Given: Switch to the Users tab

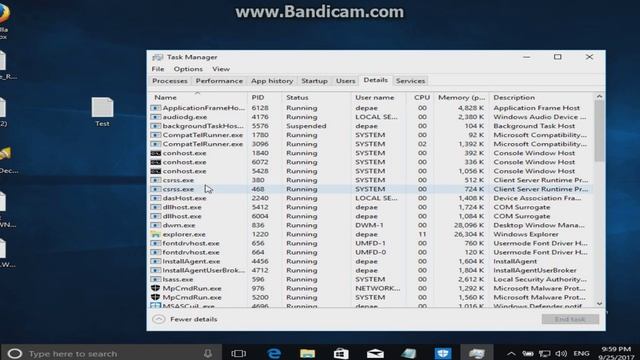Looking at the screenshot, I should [x=345, y=81].
